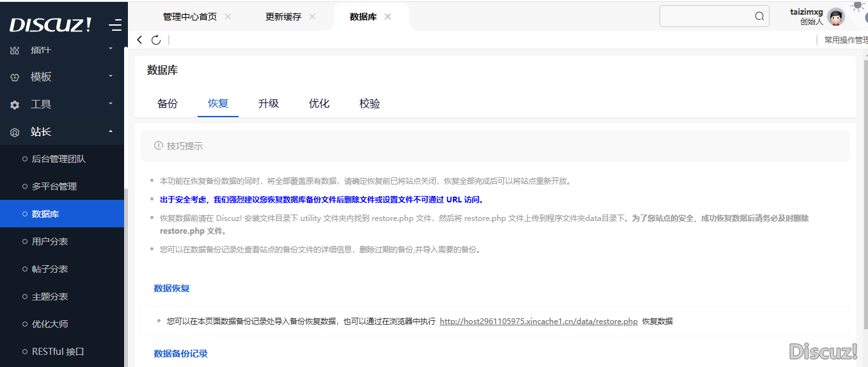Close the 更新缓存 tab
The image size is (868, 367).
tap(312, 17)
